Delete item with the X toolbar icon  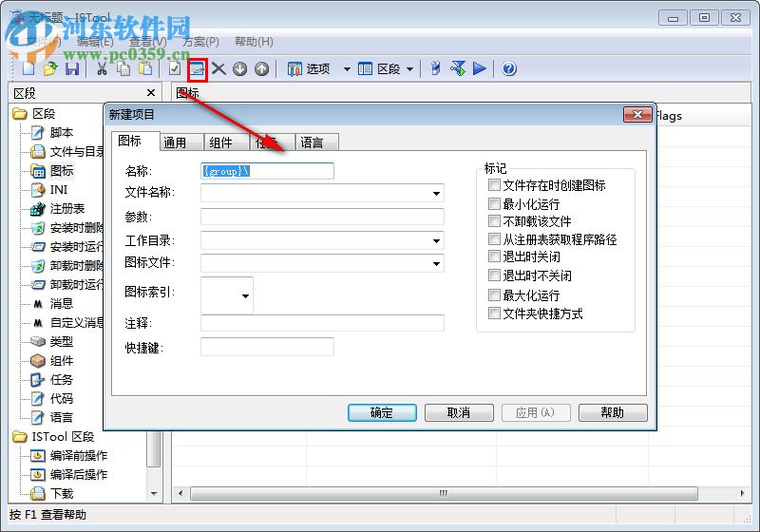[x=218, y=68]
